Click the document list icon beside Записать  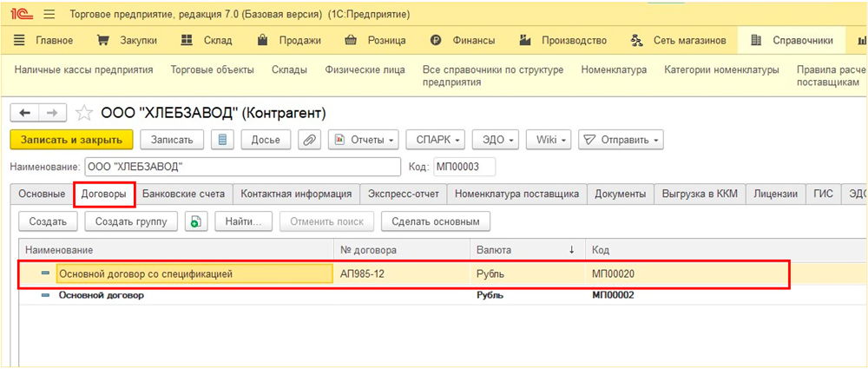coord(223,140)
